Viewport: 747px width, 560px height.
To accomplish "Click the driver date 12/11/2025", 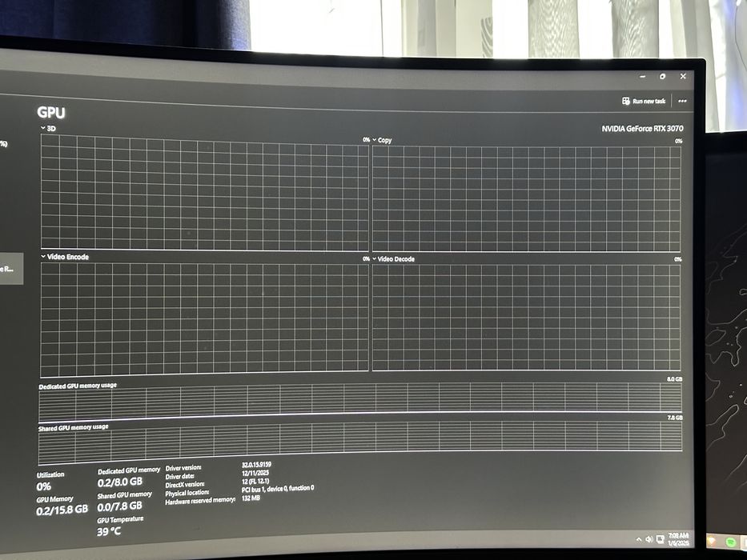I will (x=255, y=473).
